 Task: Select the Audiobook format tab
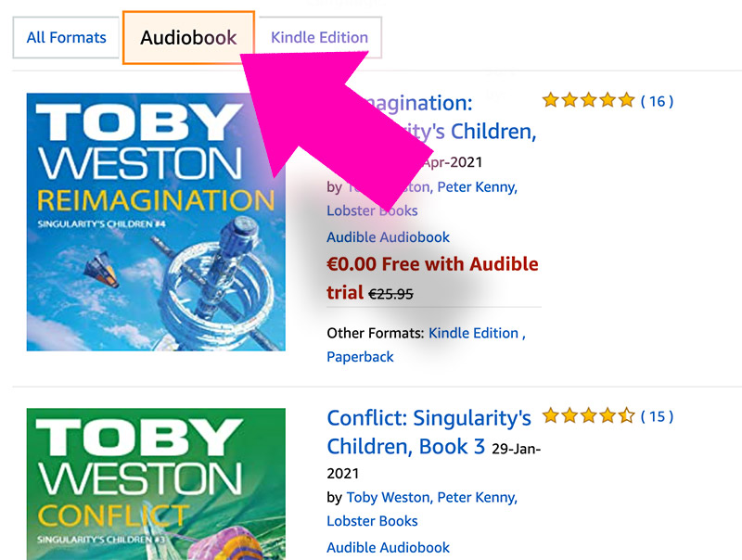click(x=188, y=37)
